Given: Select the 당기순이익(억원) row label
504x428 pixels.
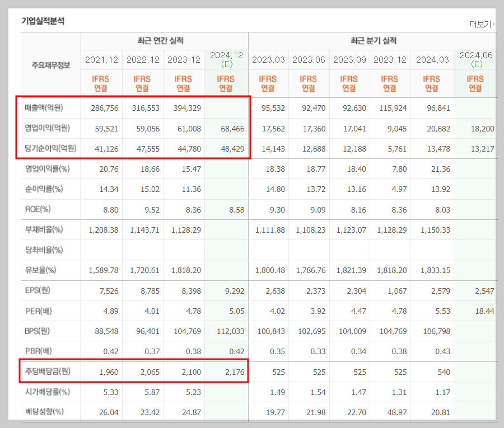Looking at the screenshot, I should (50, 148).
